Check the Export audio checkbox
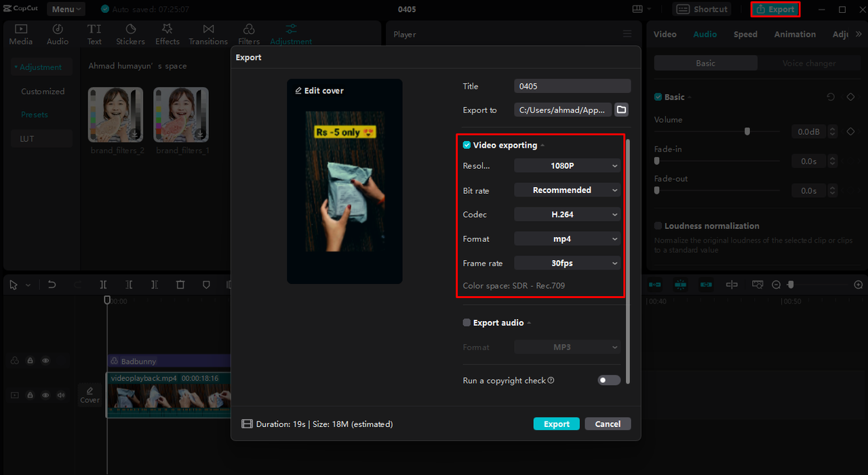Viewport: 868px width, 475px height. pyautogui.click(x=467, y=323)
